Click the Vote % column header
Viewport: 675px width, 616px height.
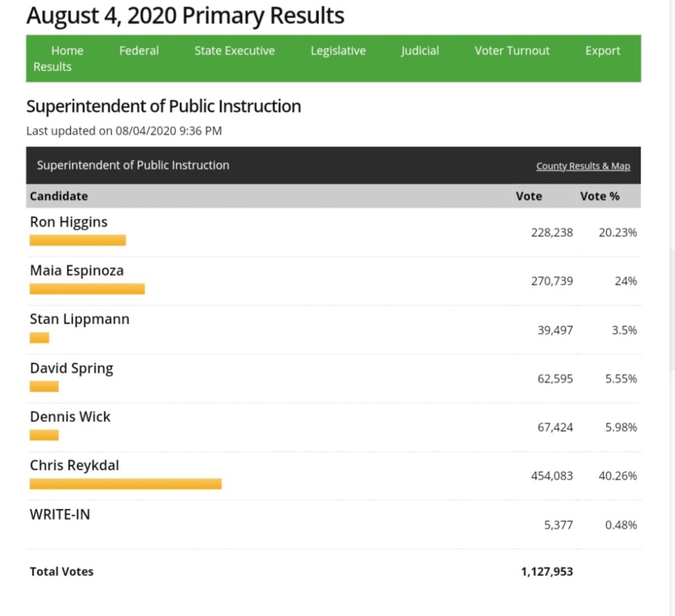(x=599, y=196)
